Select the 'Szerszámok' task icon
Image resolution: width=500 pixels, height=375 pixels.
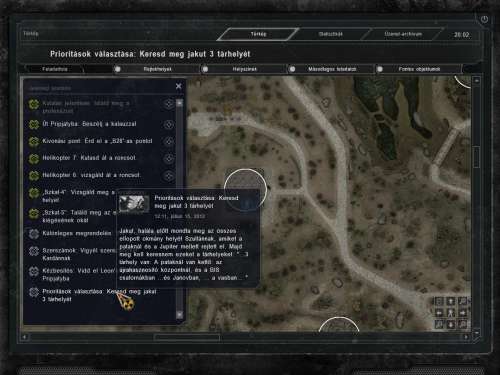coord(34,251)
